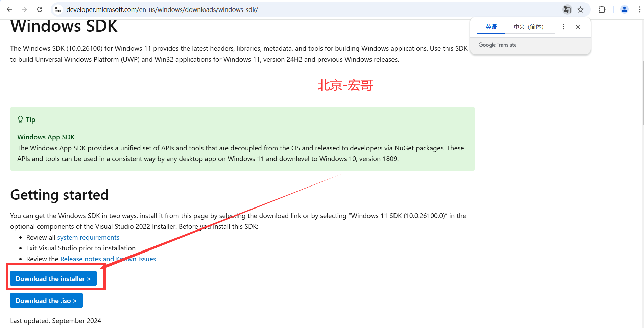The image size is (644, 328).
Task: Click the browser forward arrow
Action: [x=24, y=9]
